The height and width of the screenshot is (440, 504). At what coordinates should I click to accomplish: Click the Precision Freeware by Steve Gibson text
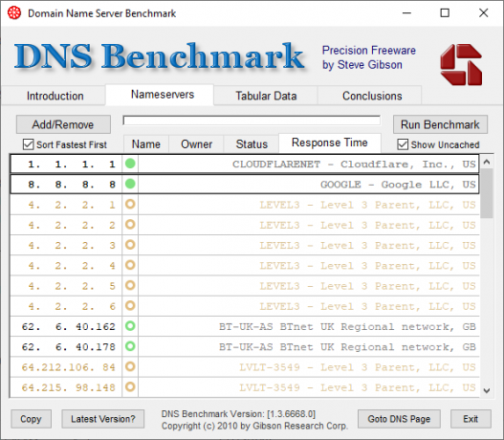(x=369, y=57)
